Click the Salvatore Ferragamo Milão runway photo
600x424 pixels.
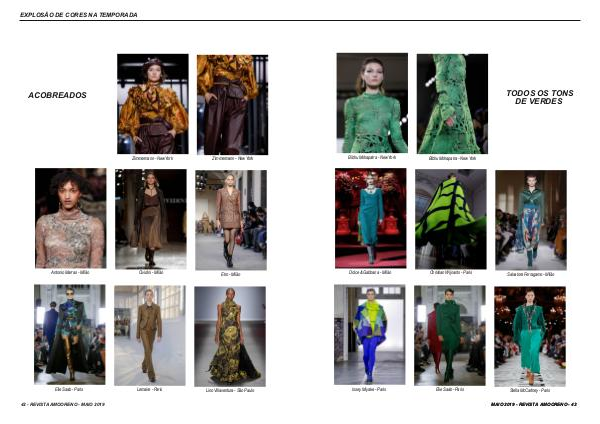(x=530, y=219)
